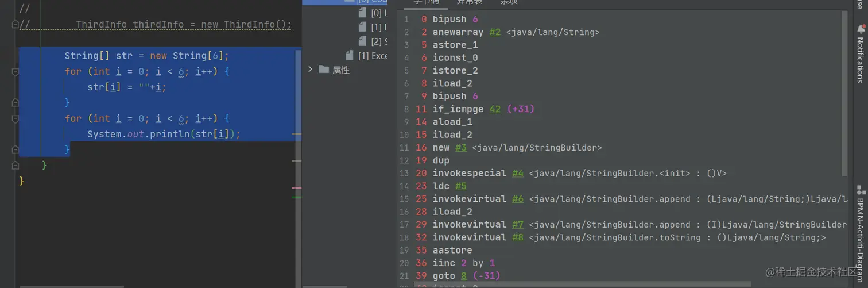Viewport: 868px width, 288px height.
Task: Follow the #2 constant pool link
Action: [x=495, y=32]
